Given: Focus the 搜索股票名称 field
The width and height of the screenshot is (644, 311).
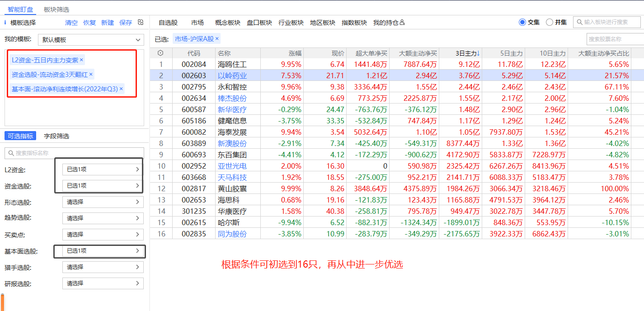Looking at the screenshot, I should coord(615,39).
